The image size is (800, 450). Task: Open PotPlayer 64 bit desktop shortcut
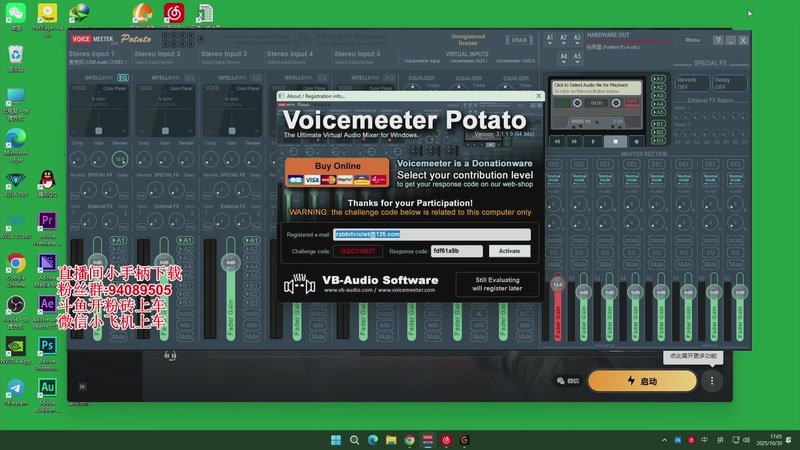pyautogui.click(x=47, y=19)
